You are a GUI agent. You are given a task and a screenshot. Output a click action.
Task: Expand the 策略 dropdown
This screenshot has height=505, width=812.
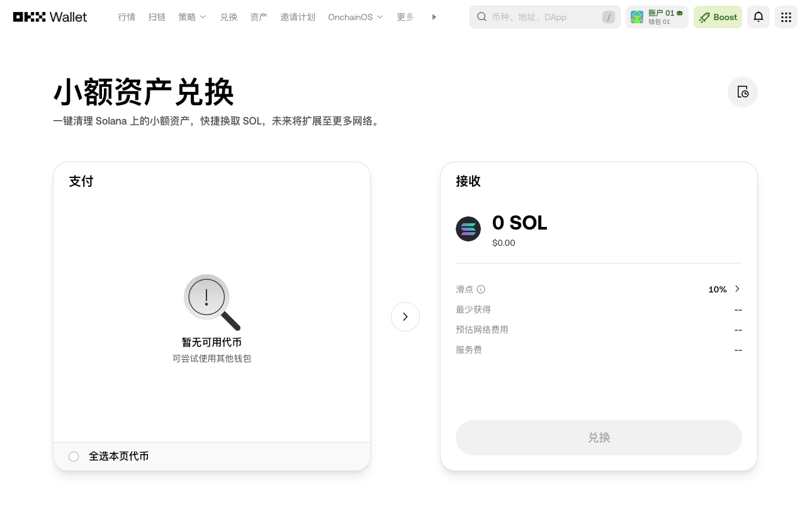191,17
